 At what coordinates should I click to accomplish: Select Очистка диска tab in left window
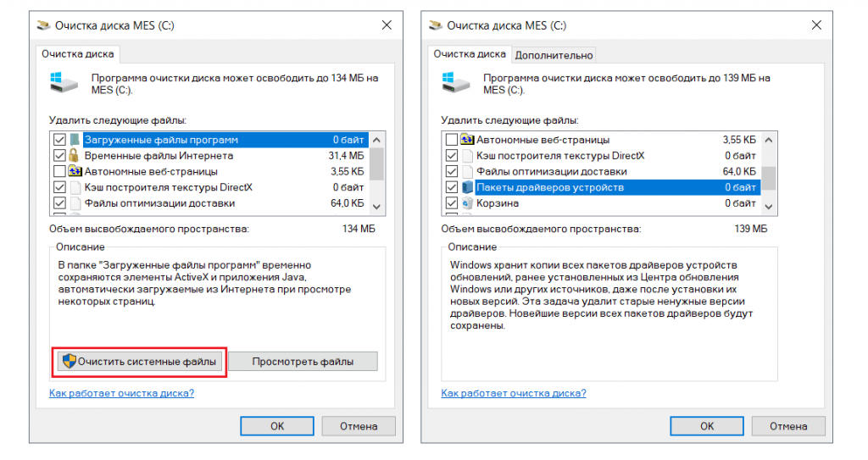pyautogui.click(x=78, y=54)
